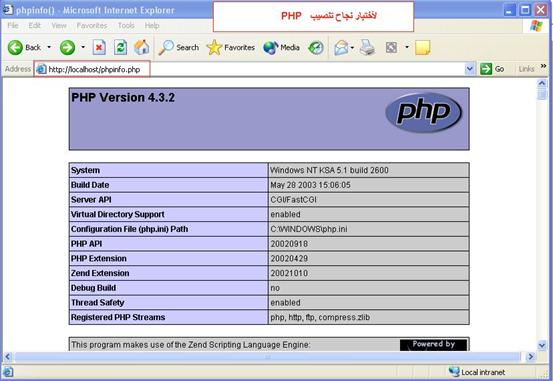Viewport: 553px width, 381px height.
Task: Open the Edit menu
Action: [35, 25]
